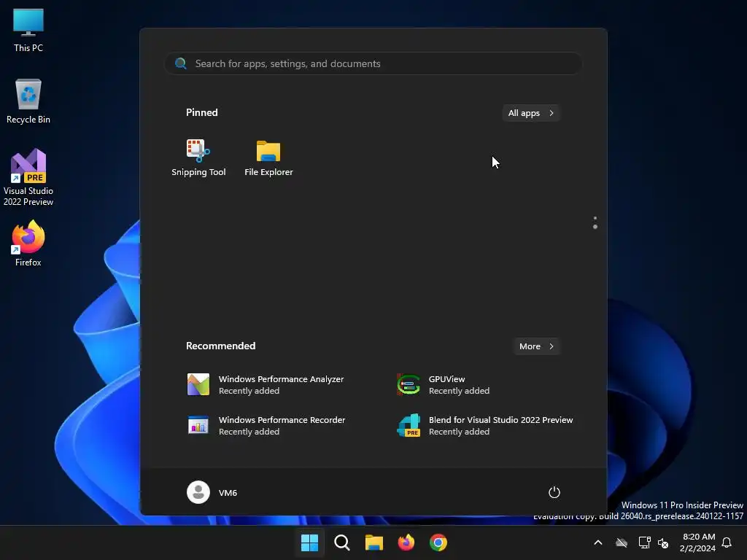Open the network status tray icon

tap(644, 542)
